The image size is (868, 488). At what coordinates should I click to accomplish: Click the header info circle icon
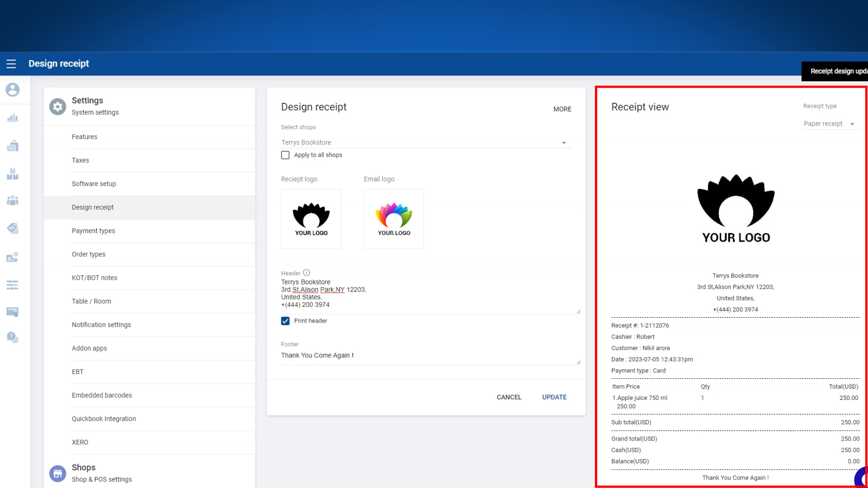pyautogui.click(x=307, y=273)
